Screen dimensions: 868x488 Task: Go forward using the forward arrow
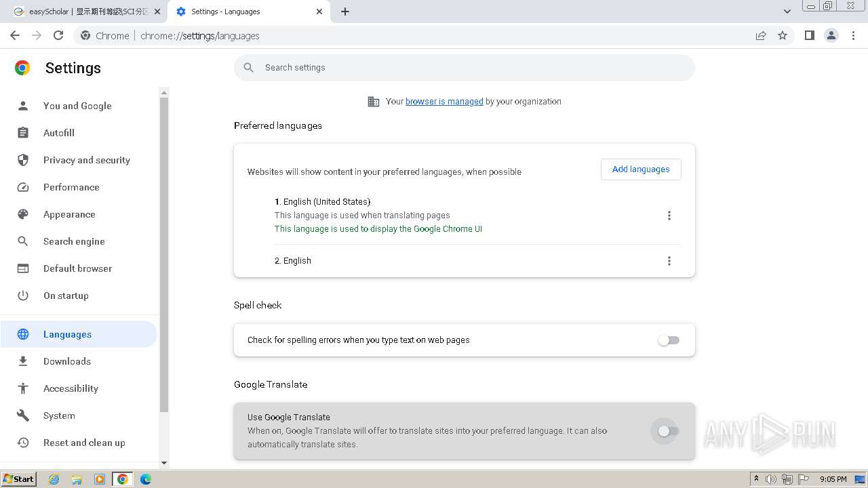[x=37, y=35]
